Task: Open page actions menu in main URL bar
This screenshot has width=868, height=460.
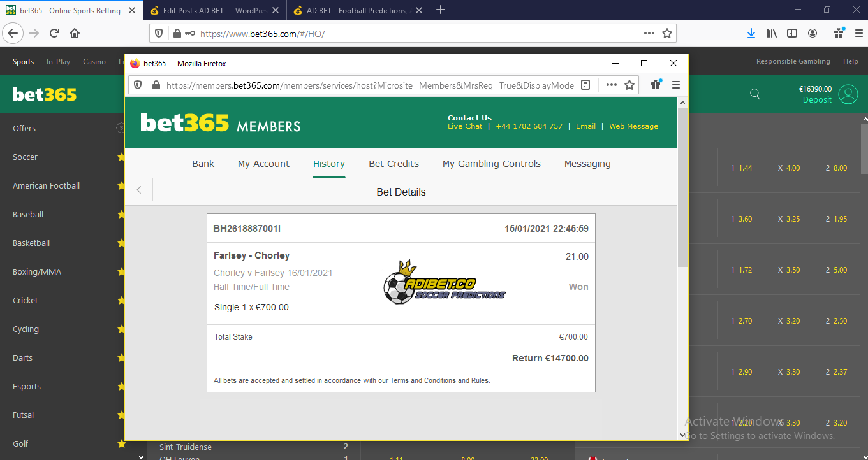Action: click(x=649, y=33)
